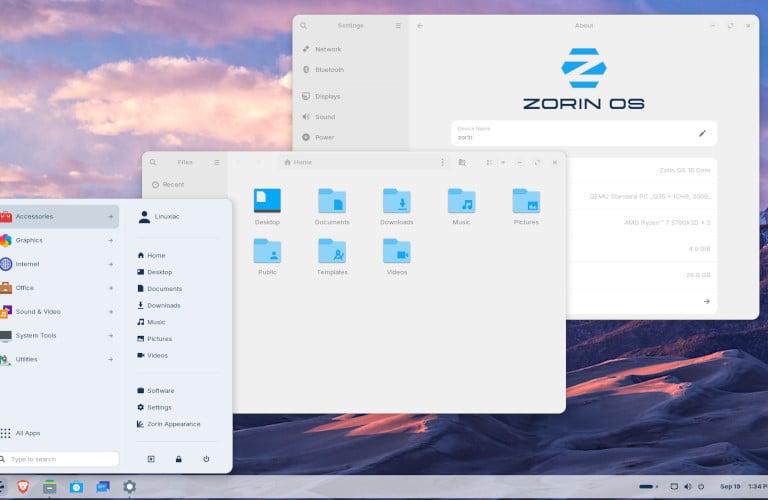The height and width of the screenshot is (500, 768).
Task: Go back using arrow in About header
Action: (420, 25)
